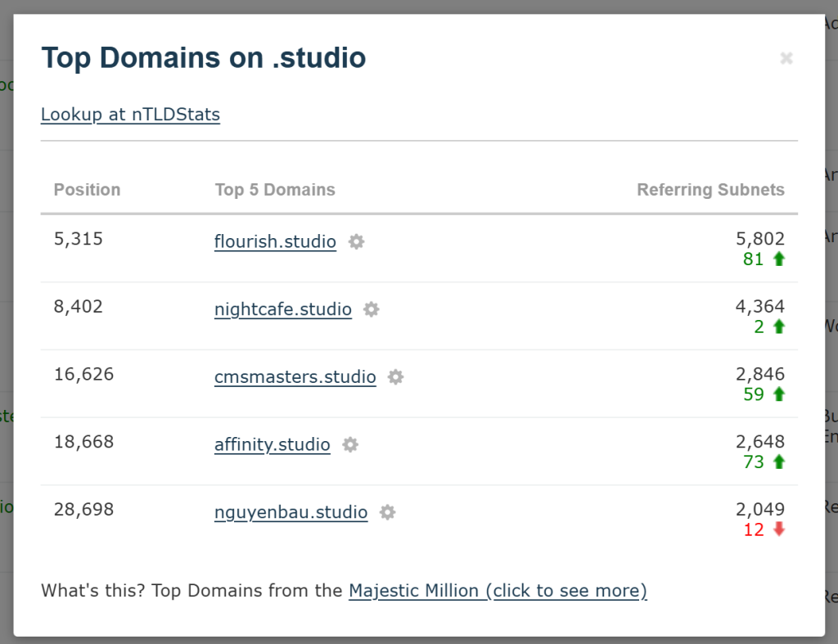Open the nguyenbau.studio link

pyautogui.click(x=291, y=512)
